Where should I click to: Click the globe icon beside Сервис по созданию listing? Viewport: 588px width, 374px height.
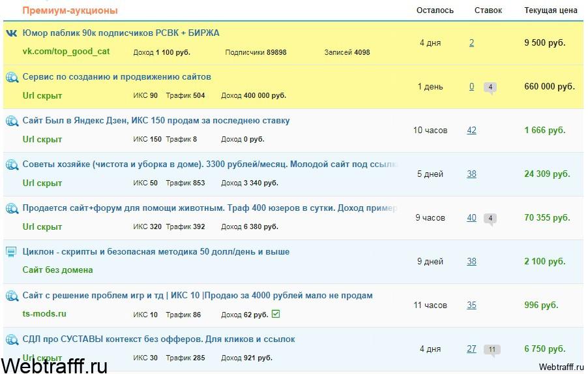(12, 78)
